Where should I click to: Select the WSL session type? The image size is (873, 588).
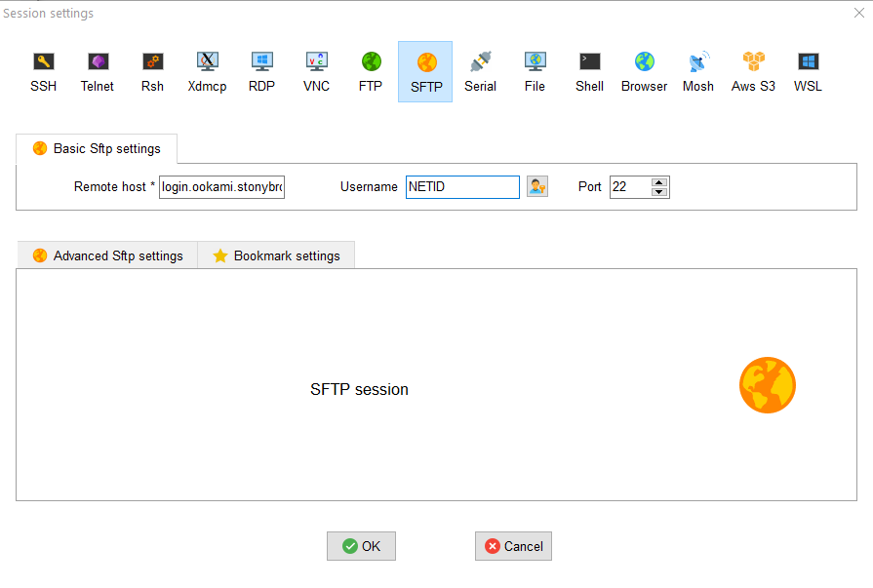click(x=808, y=71)
